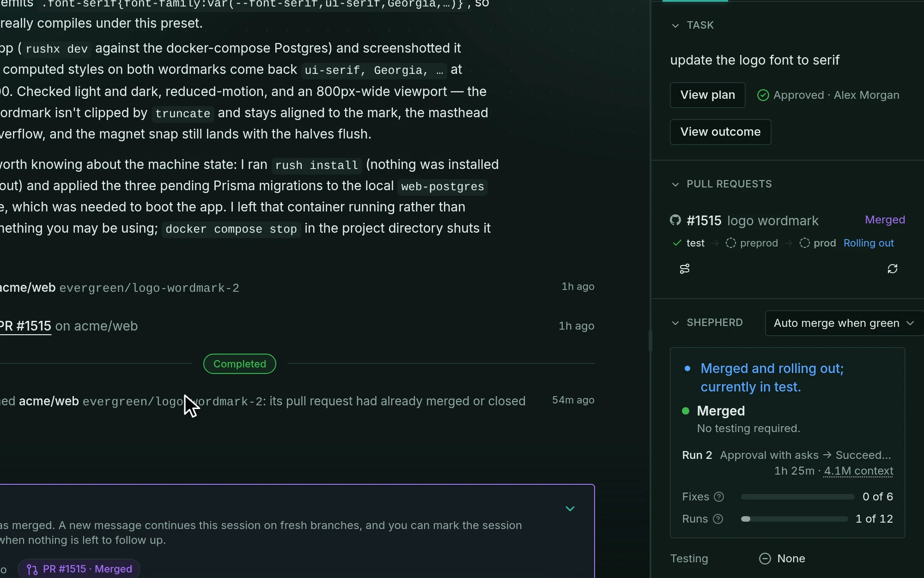Click the task title 'update the logo font to serif'
The height and width of the screenshot is (578, 924).
coord(755,60)
